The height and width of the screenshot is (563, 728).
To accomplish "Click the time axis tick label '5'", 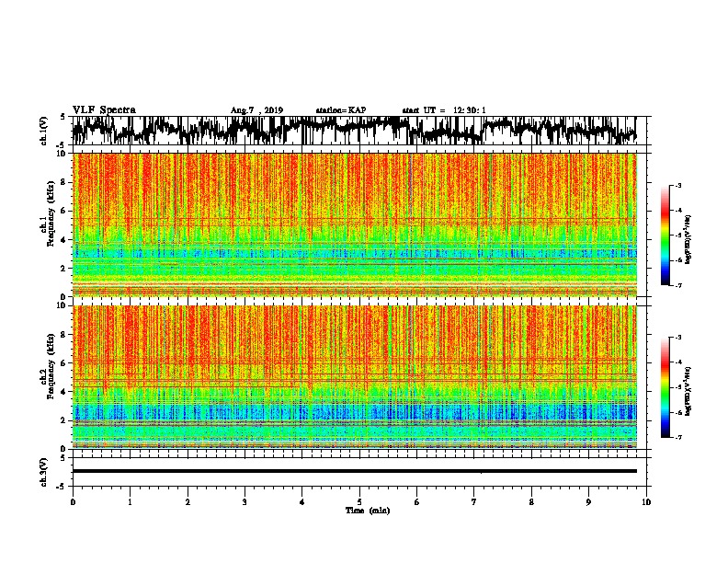I will [359, 502].
